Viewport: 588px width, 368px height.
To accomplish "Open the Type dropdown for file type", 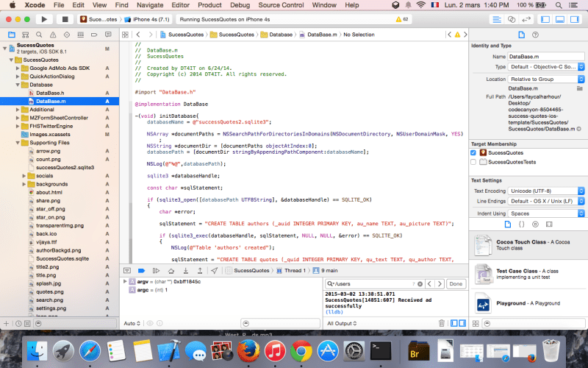I will [x=546, y=67].
